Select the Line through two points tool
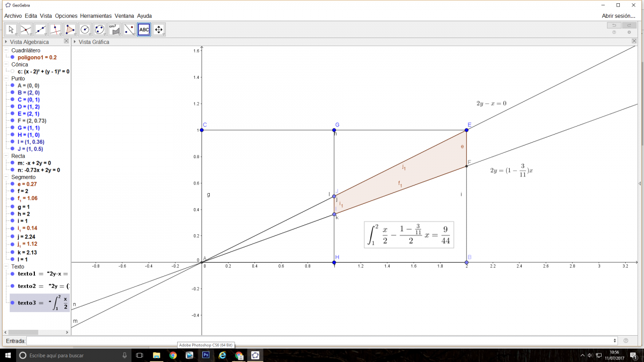The height and width of the screenshot is (362, 644). (x=41, y=29)
